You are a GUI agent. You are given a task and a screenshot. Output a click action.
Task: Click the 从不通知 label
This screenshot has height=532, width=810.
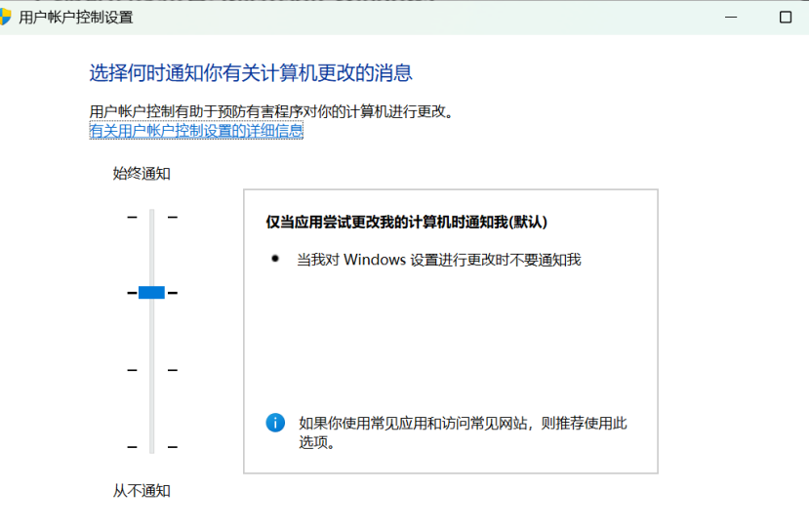pos(142,491)
